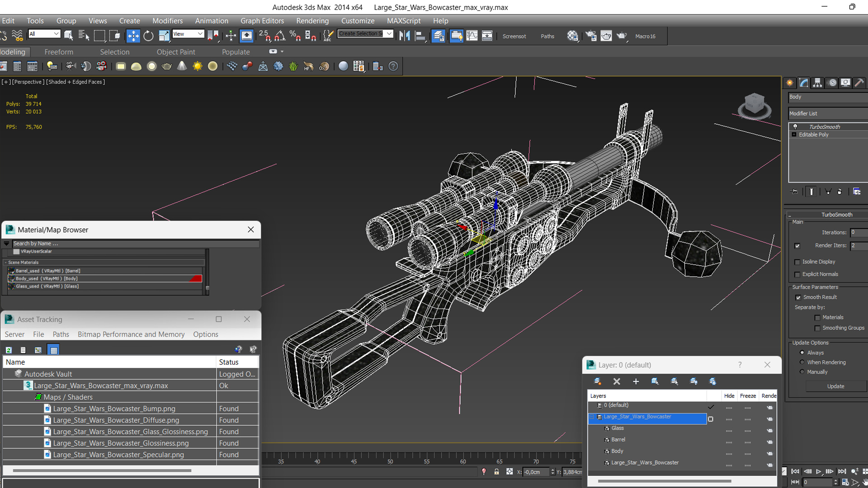Enable Isoline Display checkbox
This screenshot has width=868, height=488.
coord(797,262)
